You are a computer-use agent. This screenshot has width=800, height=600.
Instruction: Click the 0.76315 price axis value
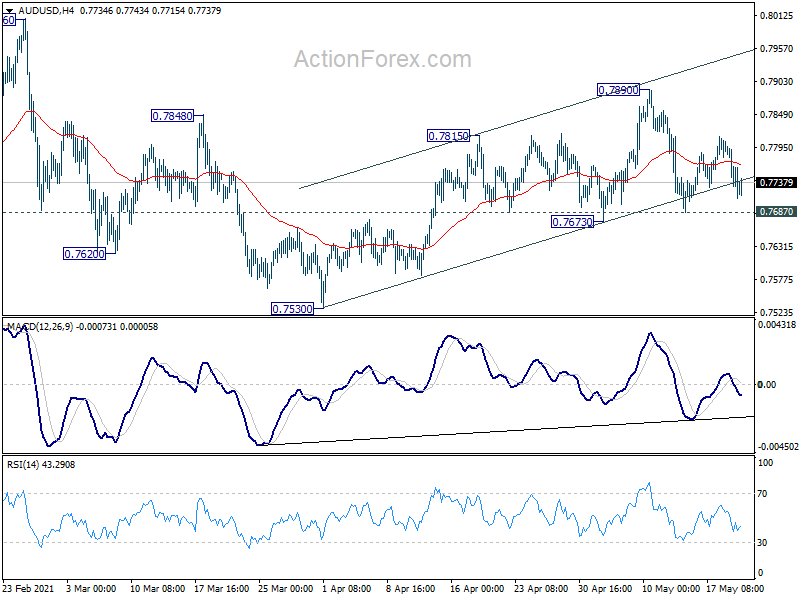click(777, 246)
